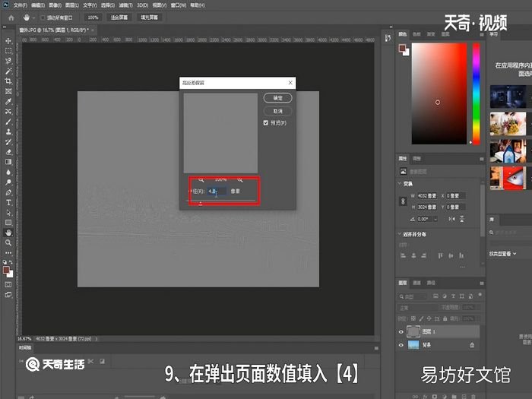The width and height of the screenshot is (532, 399).
Task: Select the Blur tool
Action: (8, 172)
